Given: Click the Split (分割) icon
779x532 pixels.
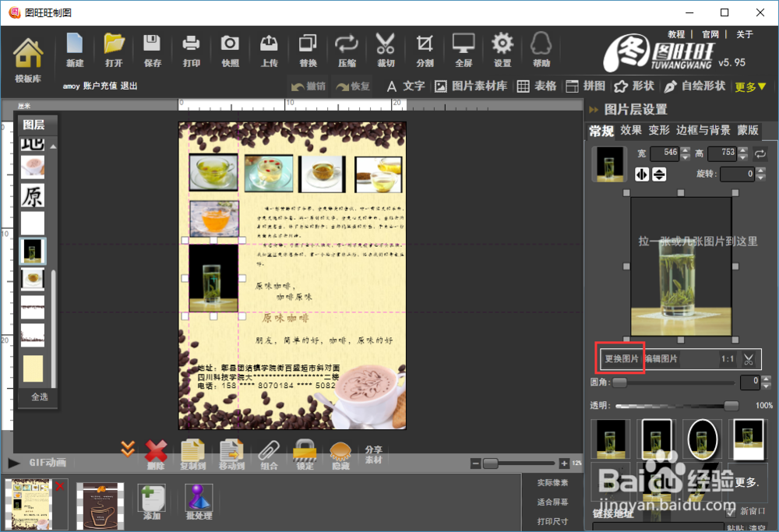Looking at the screenshot, I should (425, 44).
